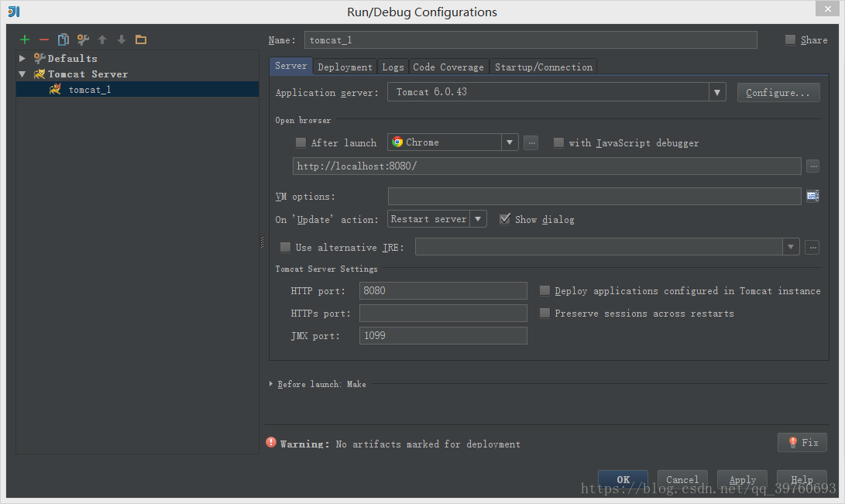The height and width of the screenshot is (504, 845).
Task: Click the JMX port field
Action: coord(443,335)
